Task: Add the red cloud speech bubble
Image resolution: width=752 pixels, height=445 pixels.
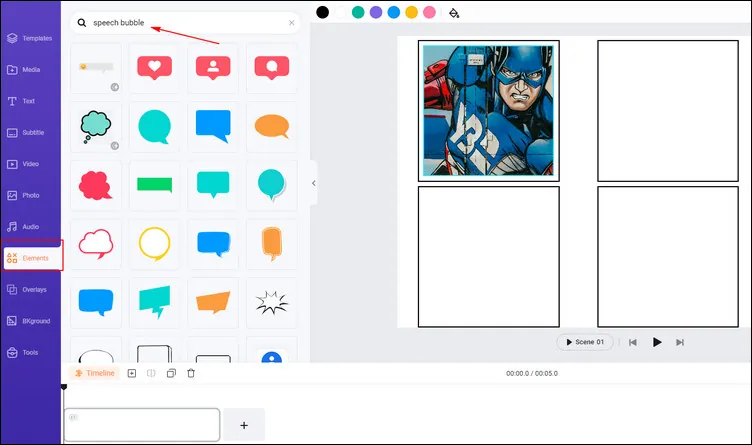Action: [96, 185]
